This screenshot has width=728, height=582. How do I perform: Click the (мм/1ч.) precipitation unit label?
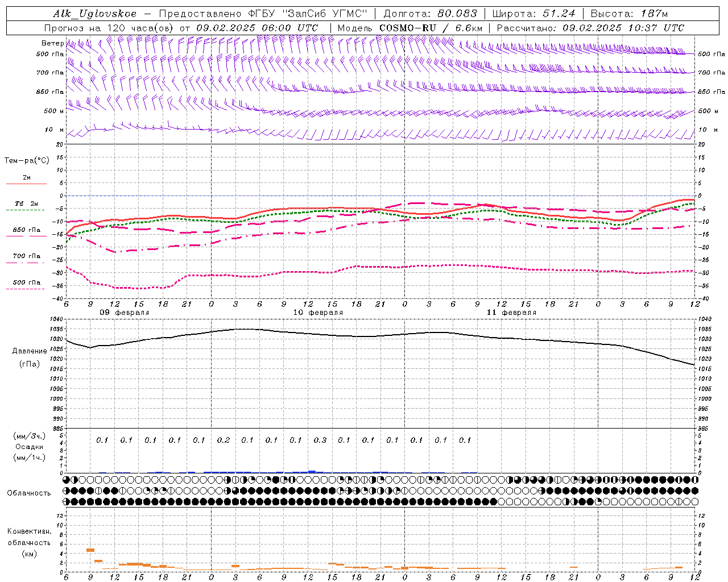(x=30, y=458)
